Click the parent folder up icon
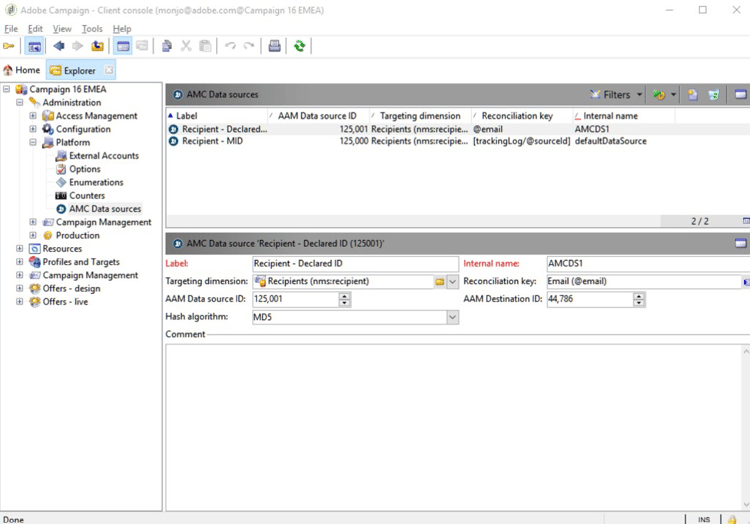This screenshot has width=750, height=524. (x=97, y=46)
